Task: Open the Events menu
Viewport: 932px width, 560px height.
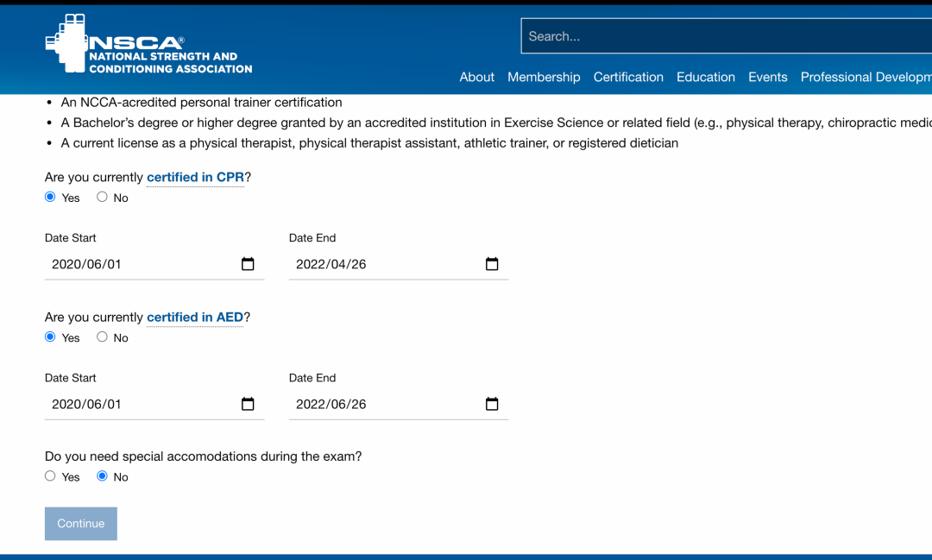Action: [x=767, y=77]
